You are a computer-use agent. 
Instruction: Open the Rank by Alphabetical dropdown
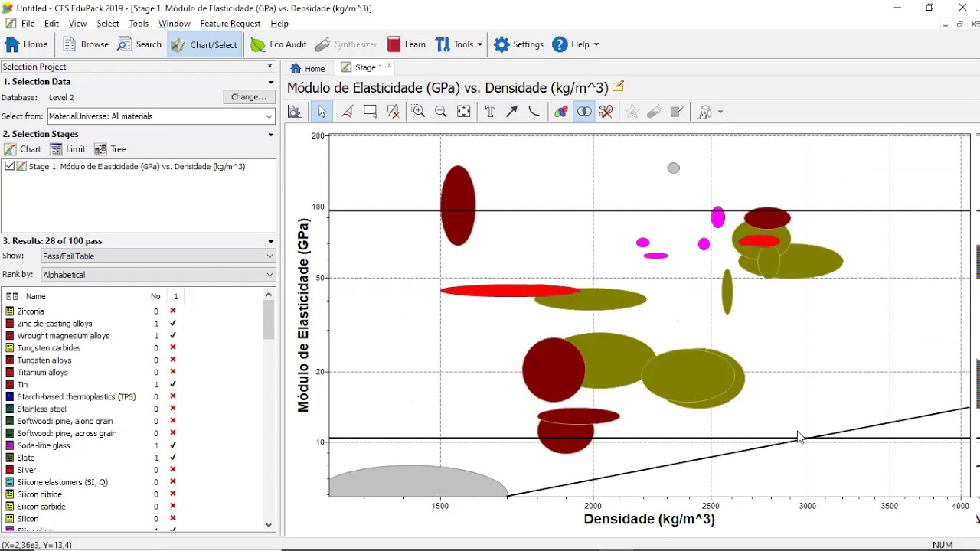(x=158, y=275)
